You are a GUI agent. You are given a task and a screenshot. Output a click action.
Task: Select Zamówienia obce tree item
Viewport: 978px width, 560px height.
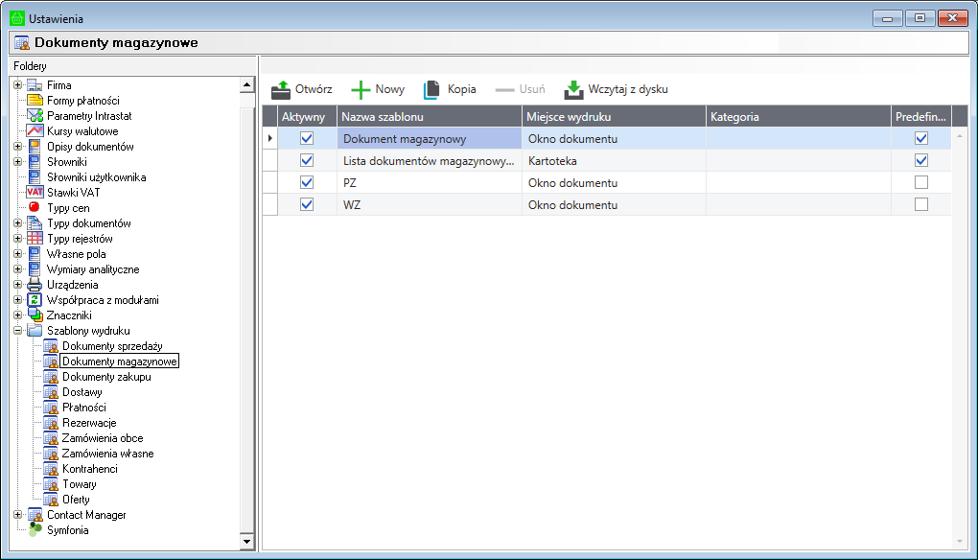pyautogui.click(x=103, y=438)
